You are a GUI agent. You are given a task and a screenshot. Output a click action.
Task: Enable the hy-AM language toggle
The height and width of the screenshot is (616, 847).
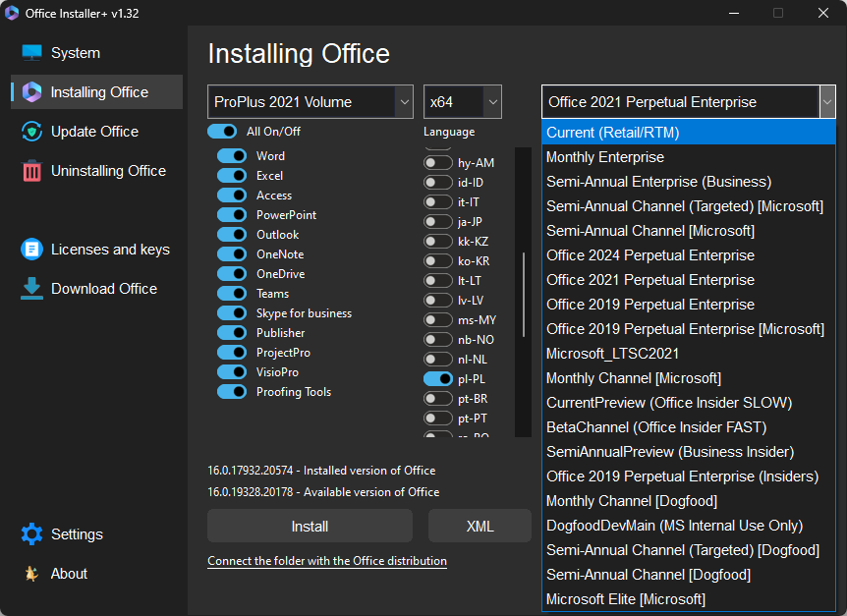pos(438,162)
